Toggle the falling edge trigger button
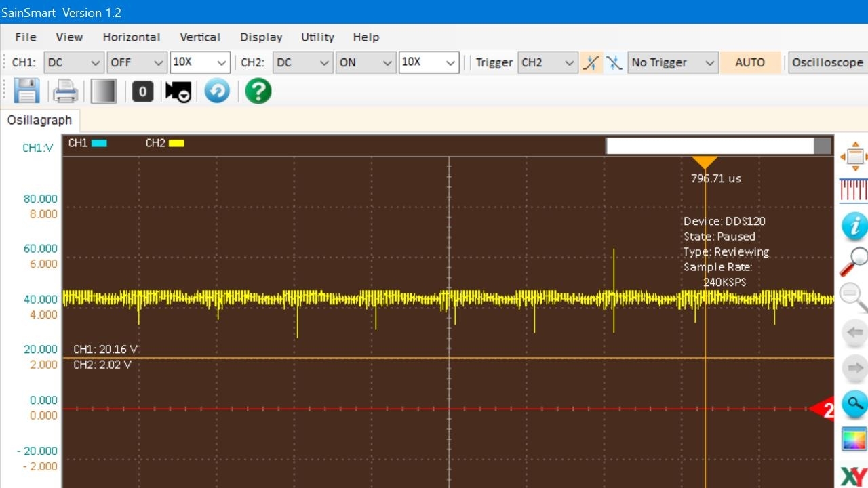The image size is (868, 488). click(x=614, y=62)
